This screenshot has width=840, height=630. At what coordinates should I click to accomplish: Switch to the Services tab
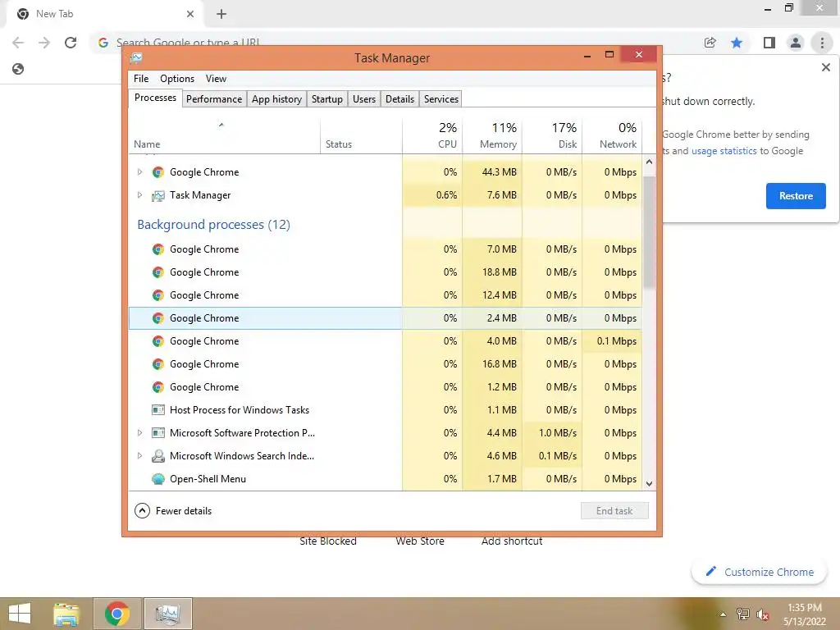441,99
